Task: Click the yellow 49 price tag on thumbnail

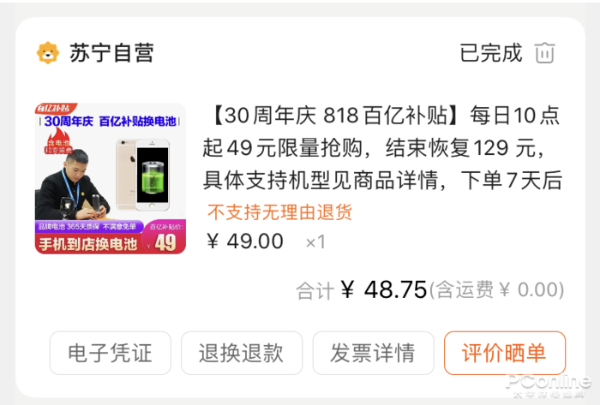Action: pyautogui.click(x=165, y=243)
